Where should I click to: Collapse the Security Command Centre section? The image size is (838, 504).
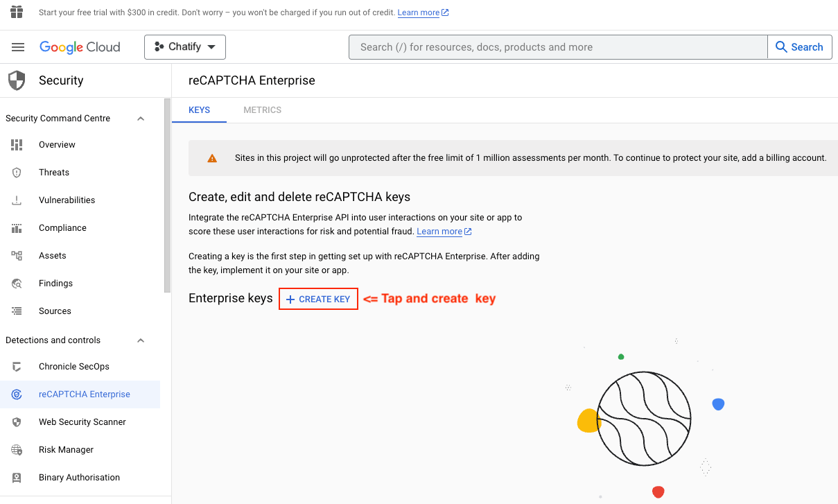pos(141,118)
